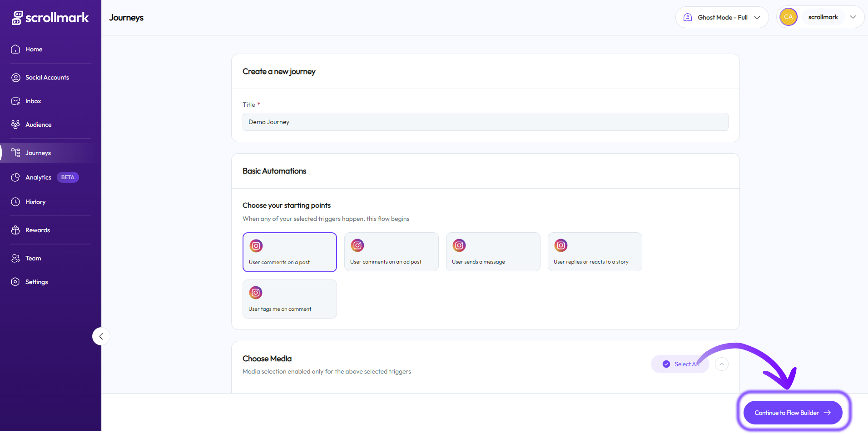Collapse the Choose Media section
This screenshot has width=868, height=434.
[721, 364]
